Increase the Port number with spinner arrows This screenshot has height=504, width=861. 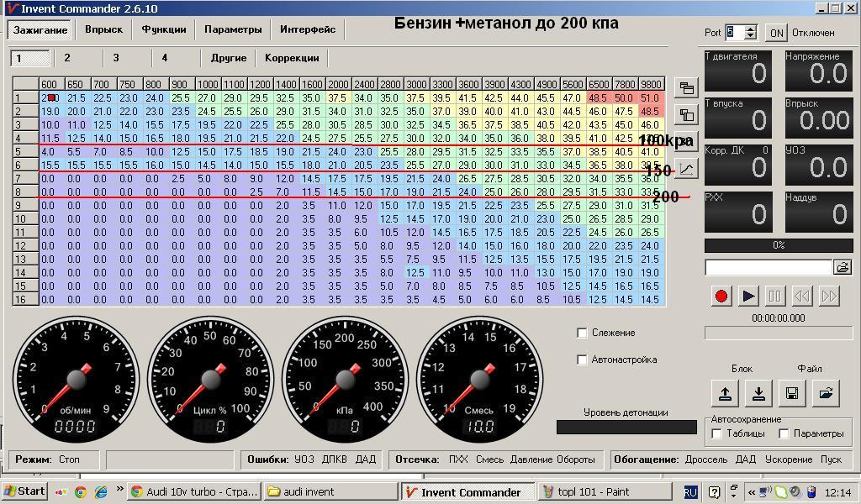(x=750, y=29)
